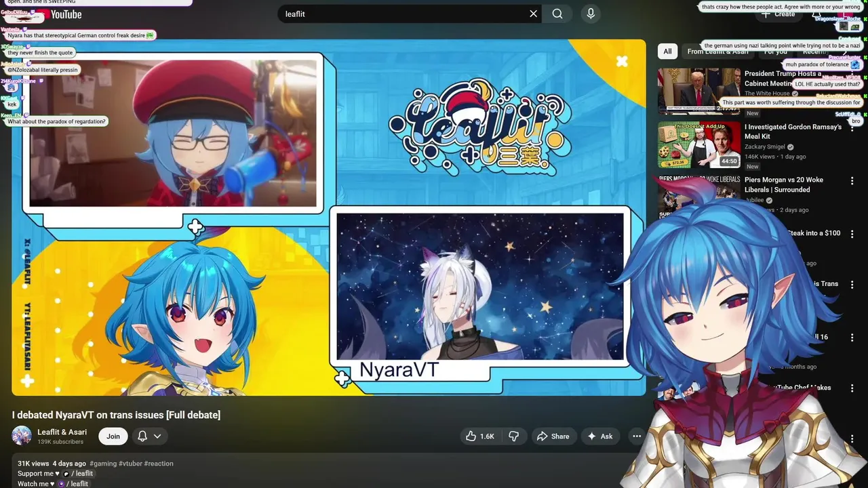
Task: Clear the search box with the X icon
Action: pyautogui.click(x=534, y=14)
